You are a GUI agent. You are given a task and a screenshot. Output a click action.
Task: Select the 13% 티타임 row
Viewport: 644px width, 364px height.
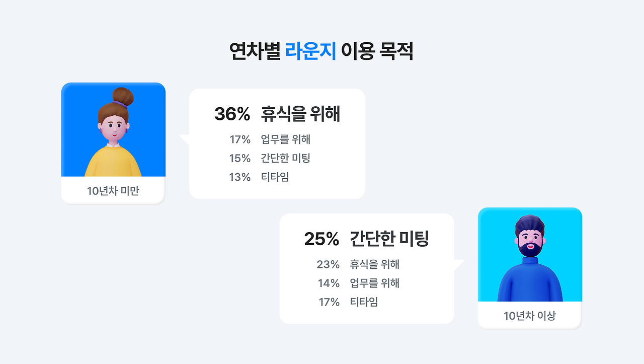click(259, 177)
